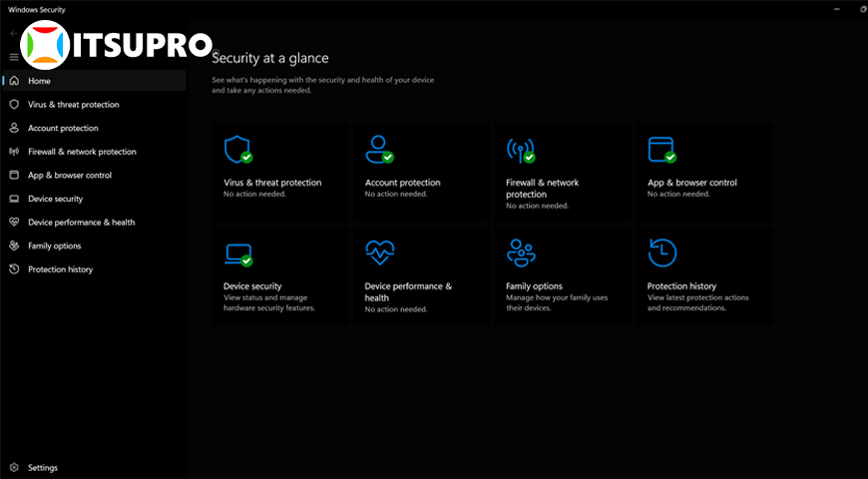Click the clock icon beside Protection history in sidebar
The height and width of the screenshot is (479, 868).
[x=14, y=269]
